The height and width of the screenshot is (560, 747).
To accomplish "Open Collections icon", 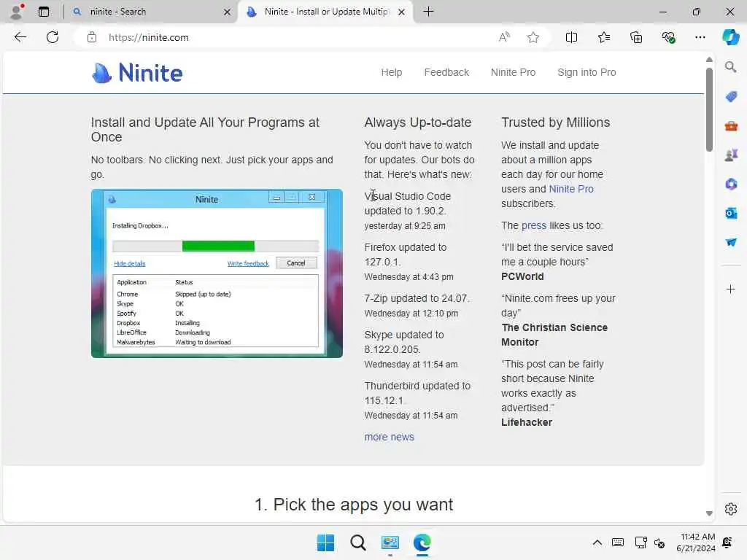I will point(636,37).
